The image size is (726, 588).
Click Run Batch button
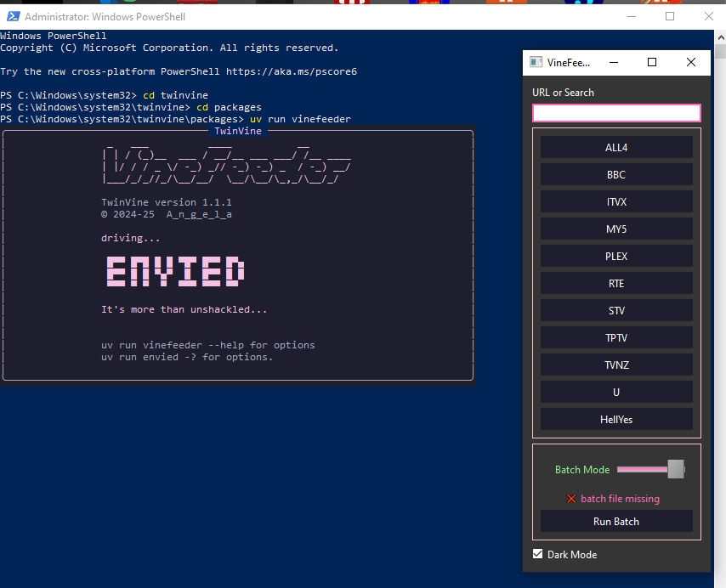pos(616,522)
